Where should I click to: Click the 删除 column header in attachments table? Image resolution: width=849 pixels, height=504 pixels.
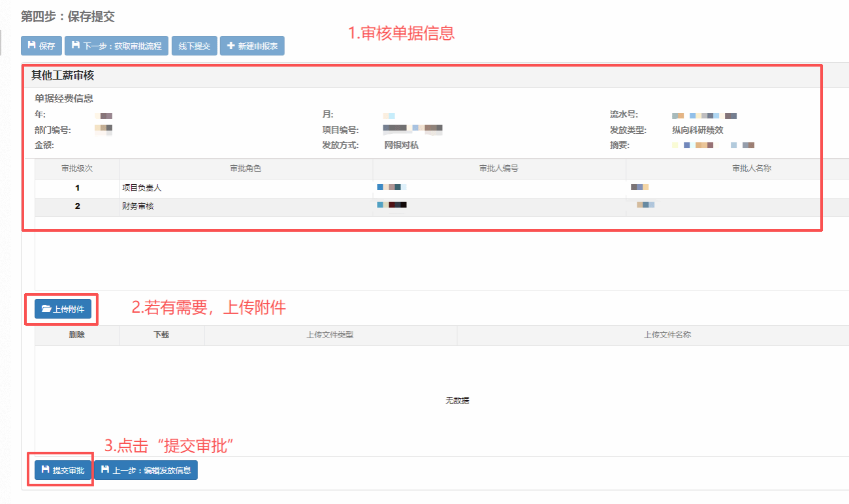(77, 335)
